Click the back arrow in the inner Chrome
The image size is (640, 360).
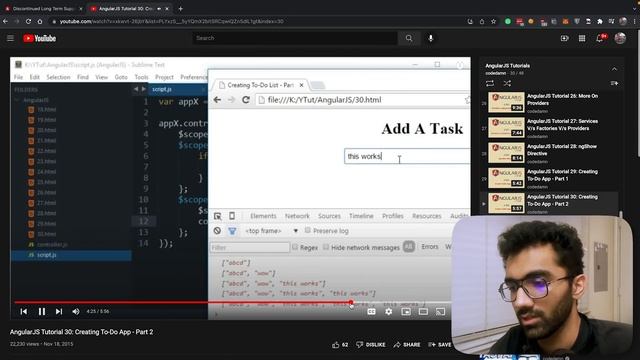click(217, 100)
